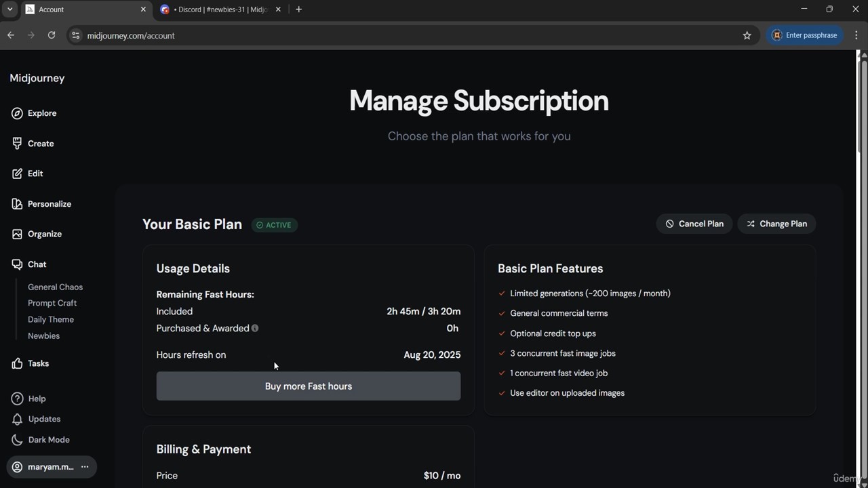The width and height of the screenshot is (868, 488).
Task: Open the Chat section in sidebar
Action: coord(29,264)
